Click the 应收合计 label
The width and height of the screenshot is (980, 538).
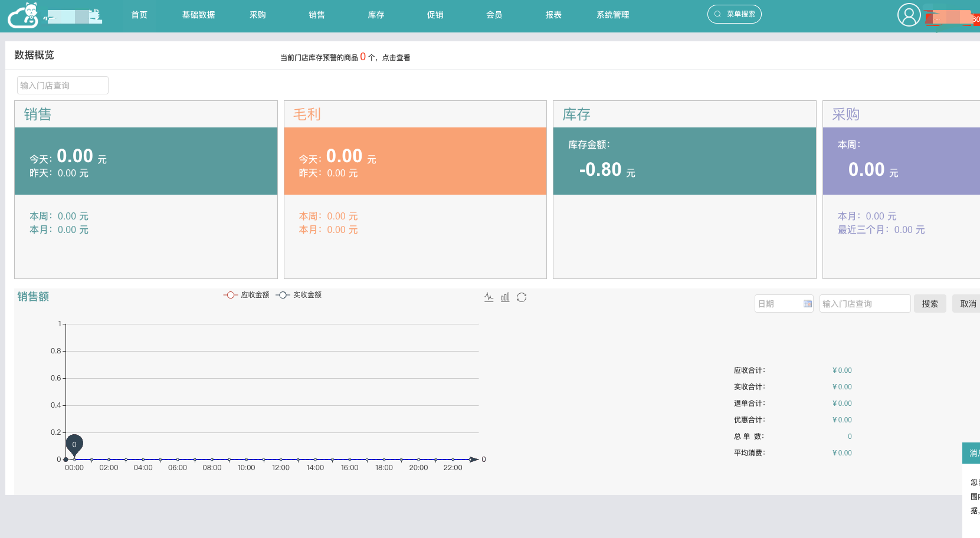749,370
